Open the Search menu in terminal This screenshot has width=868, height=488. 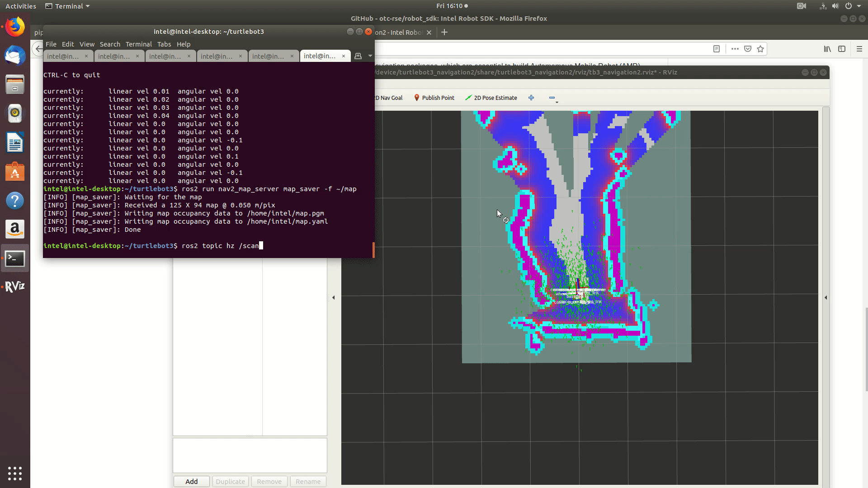point(110,44)
